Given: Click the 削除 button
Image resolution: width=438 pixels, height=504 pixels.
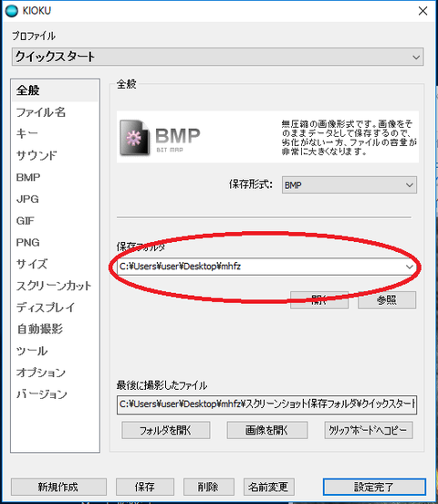Looking at the screenshot, I should pos(209,487).
